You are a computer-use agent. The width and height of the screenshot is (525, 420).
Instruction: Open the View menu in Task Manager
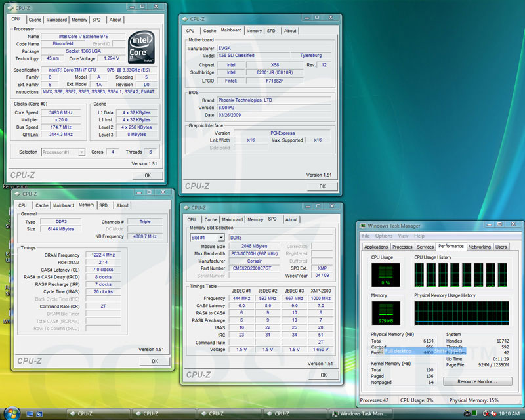click(403, 236)
